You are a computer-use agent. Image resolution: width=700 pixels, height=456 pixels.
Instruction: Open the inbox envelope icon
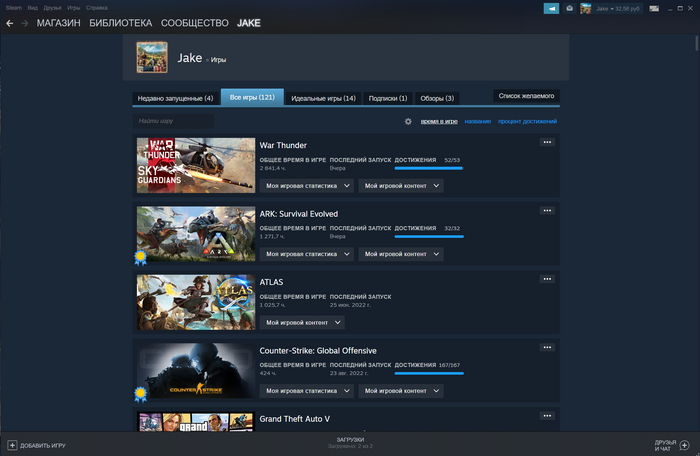click(569, 8)
